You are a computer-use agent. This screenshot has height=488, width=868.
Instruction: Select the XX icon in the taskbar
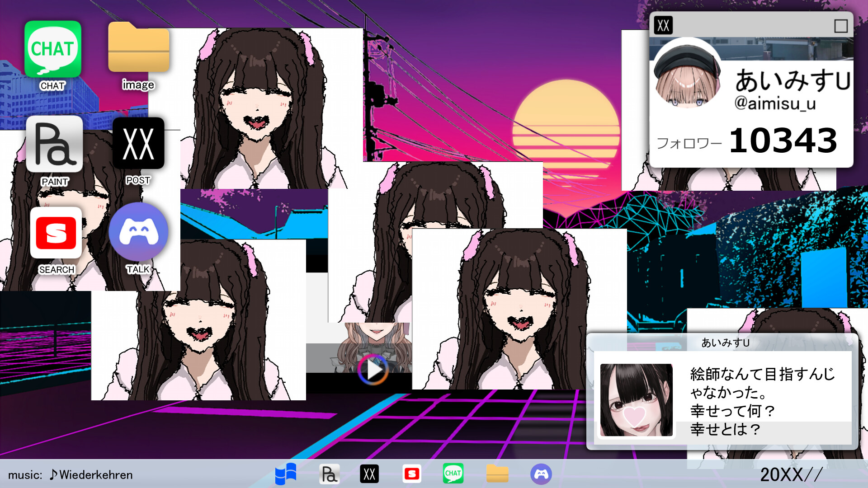(369, 474)
